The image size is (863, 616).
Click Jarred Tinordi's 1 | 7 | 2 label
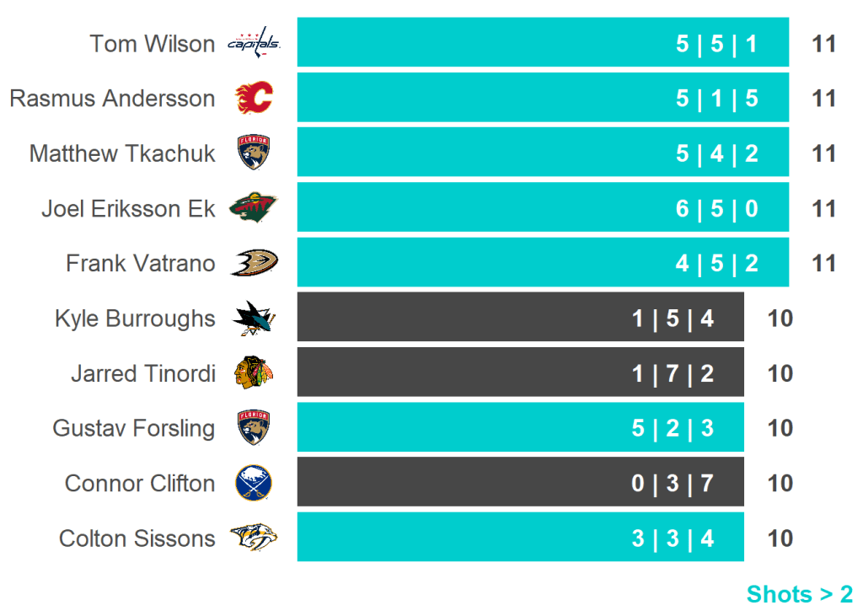pyautogui.click(x=673, y=373)
